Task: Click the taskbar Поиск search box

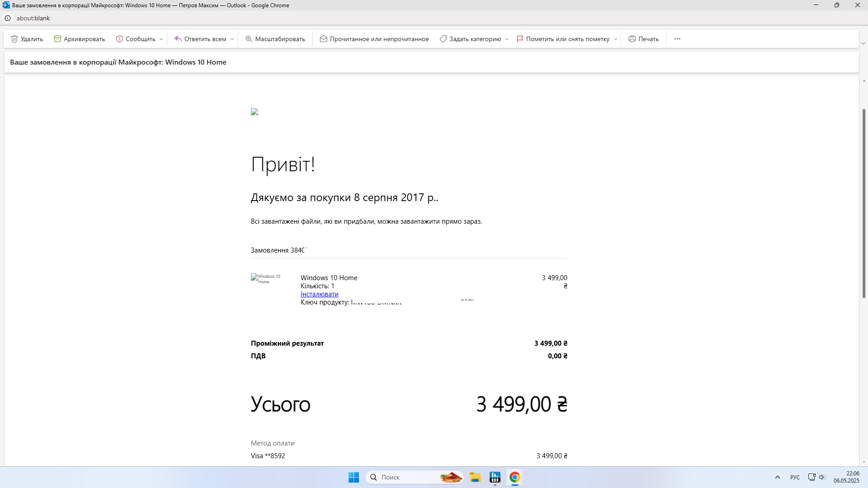Action: [415, 477]
